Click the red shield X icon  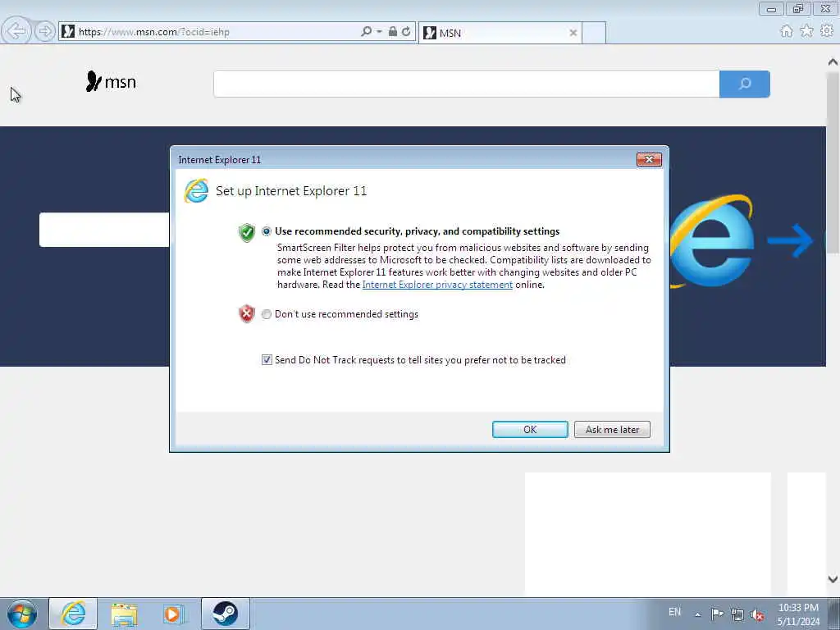[x=246, y=314]
